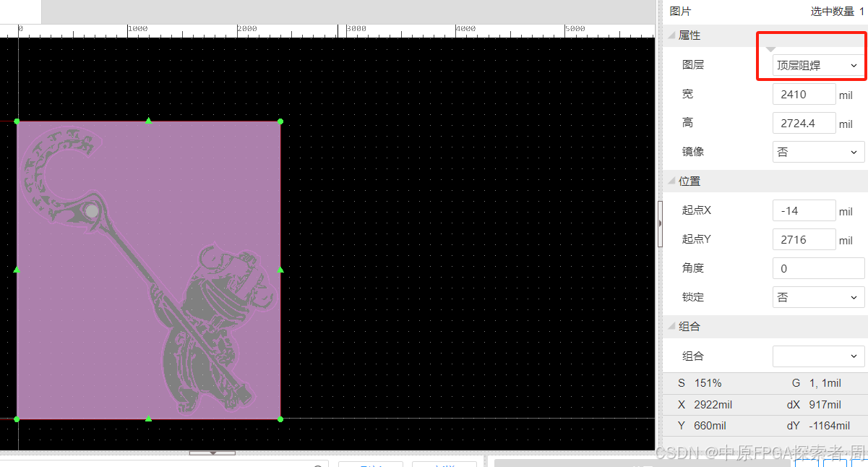Click the 图片 panel title
The image size is (868, 467).
coord(680,11)
